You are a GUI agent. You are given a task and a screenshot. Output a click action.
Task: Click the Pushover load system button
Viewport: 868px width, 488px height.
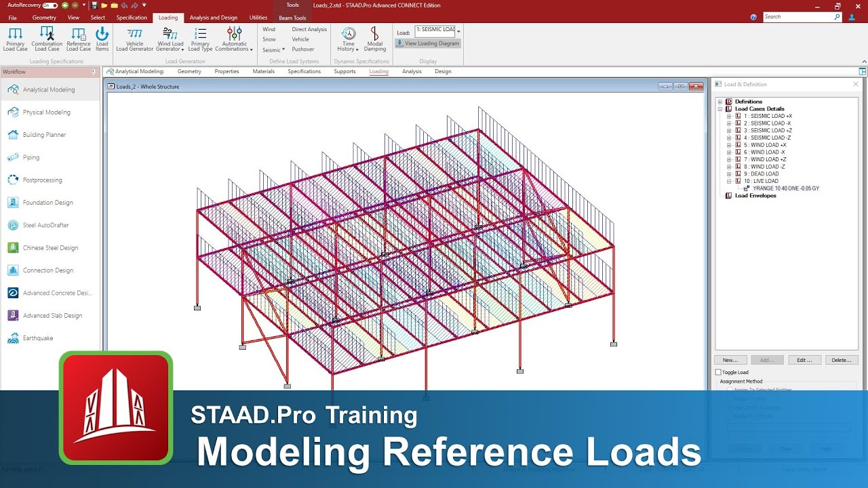pos(303,49)
